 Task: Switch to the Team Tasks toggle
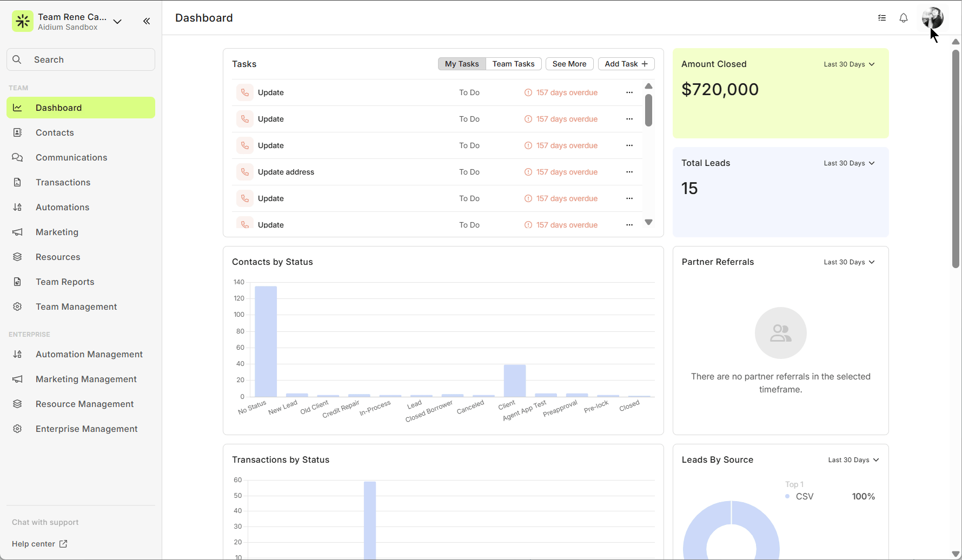pyautogui.click(x=513, y=64)
